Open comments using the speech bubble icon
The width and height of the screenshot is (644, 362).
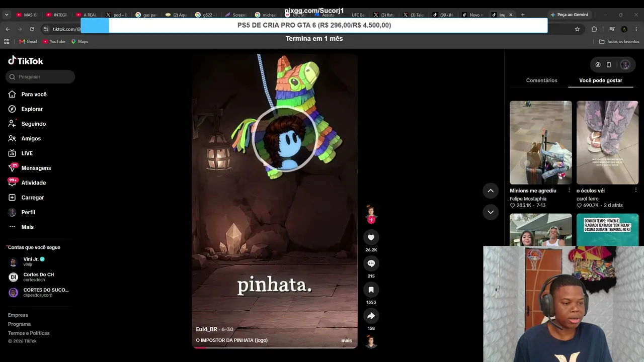(371, 263)
